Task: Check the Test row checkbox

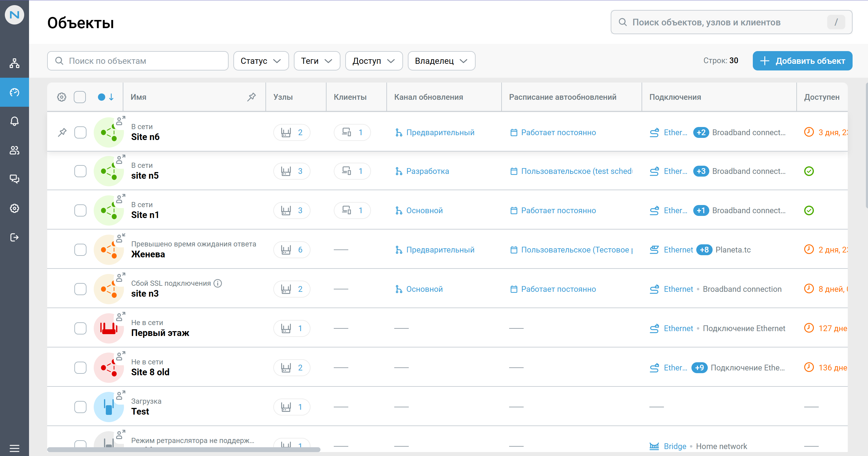Action: (x=80, y=407)
